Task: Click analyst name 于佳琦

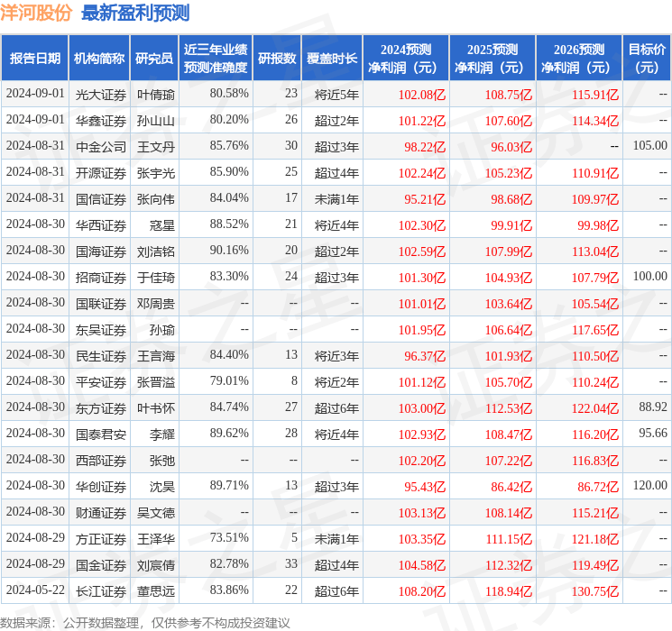Action: tap(155, 278)
